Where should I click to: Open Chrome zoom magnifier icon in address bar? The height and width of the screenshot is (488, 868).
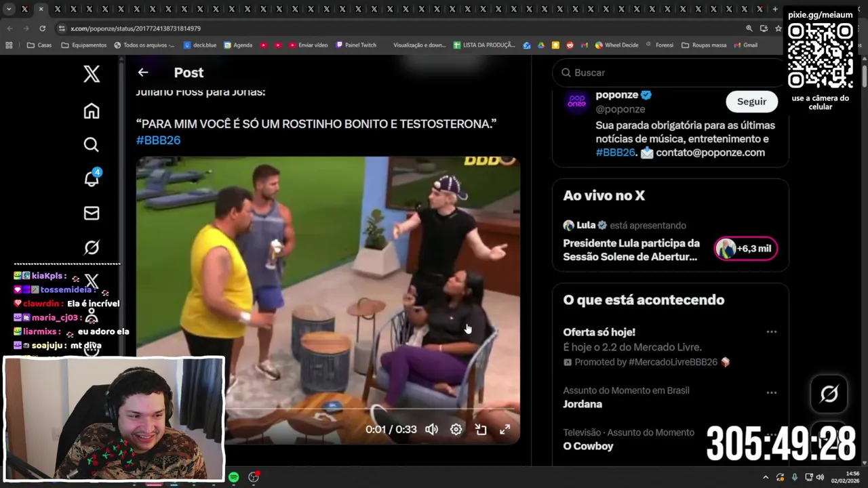(x=749, y=28)
